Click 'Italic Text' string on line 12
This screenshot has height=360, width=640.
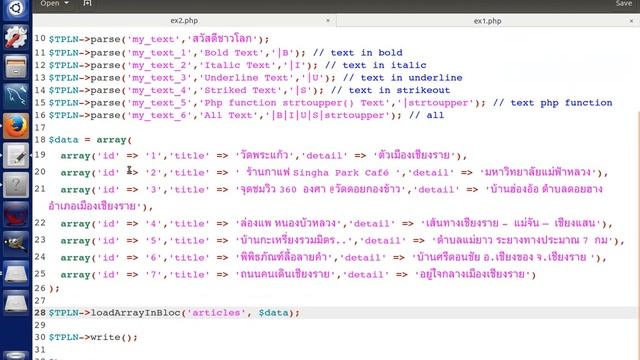[238, 65]
